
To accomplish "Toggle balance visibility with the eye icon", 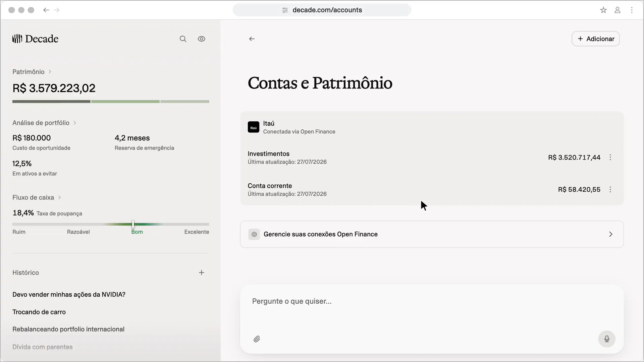I will point(202,39).
